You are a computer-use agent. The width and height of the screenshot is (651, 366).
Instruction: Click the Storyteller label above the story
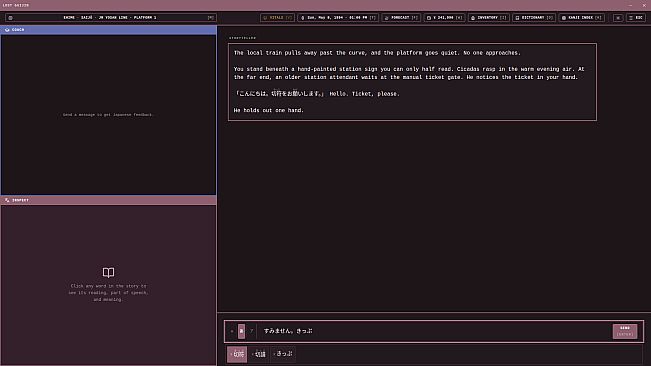pyautogui.click(x=242, y=38)
